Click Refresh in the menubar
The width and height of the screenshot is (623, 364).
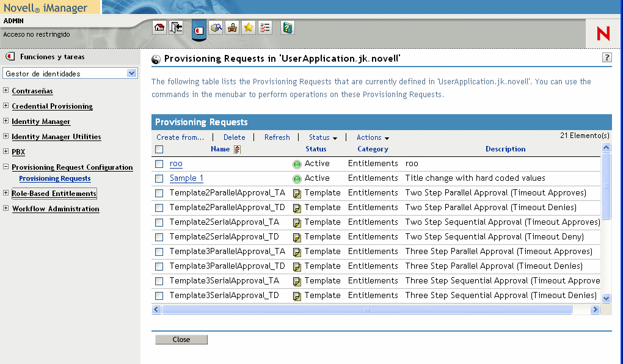click(277, 137)
